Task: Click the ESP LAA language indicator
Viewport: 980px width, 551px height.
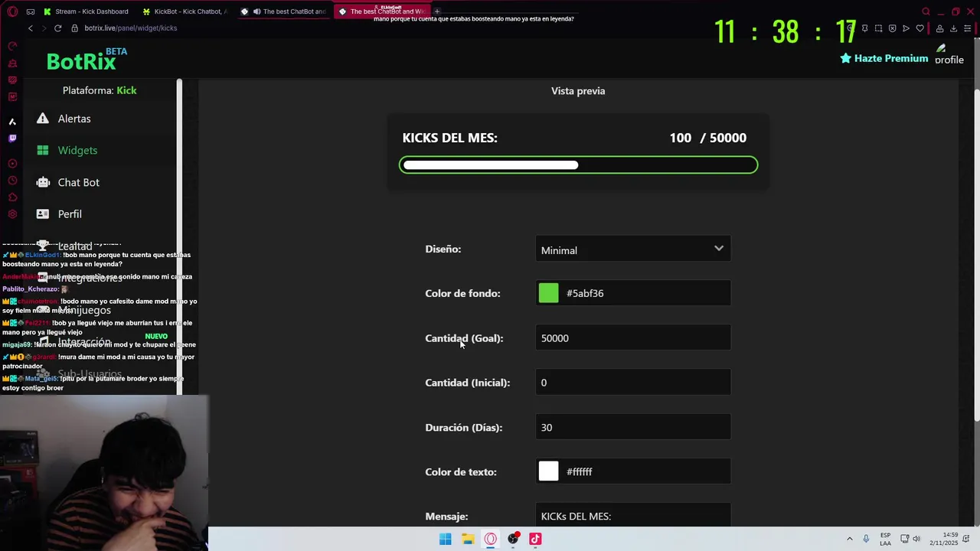Action: [885, 539]
